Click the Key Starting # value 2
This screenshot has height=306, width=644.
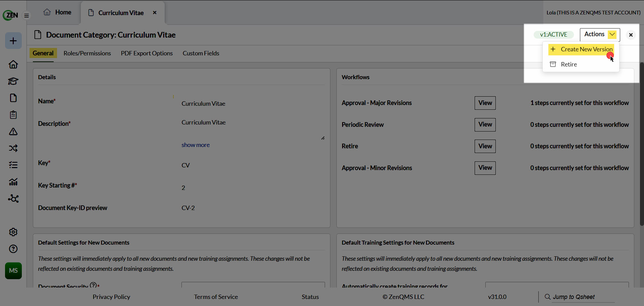[x=183, y=188]
